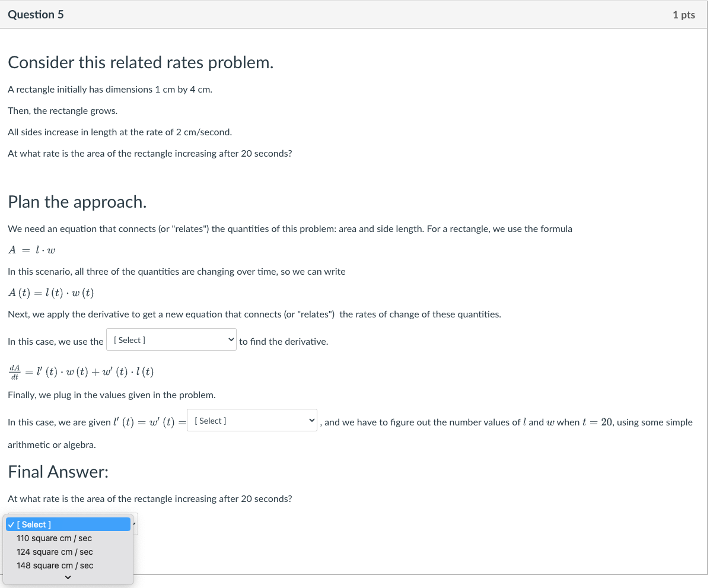Viewport: 710px width, 588px height.
Task: Click the checkmark beside [ Select ]
Action: [x=11, y=524]
